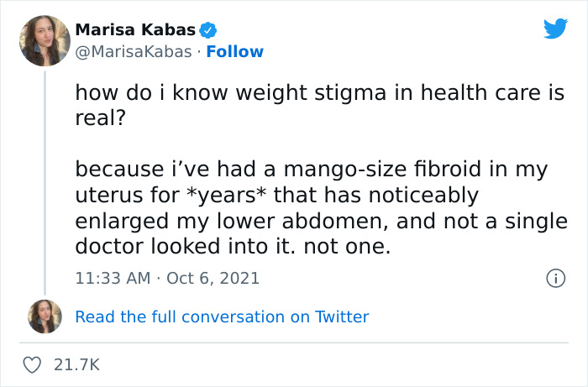Click the 21.7K like count
The image size is (588, 387).
[x=76, y=364]
